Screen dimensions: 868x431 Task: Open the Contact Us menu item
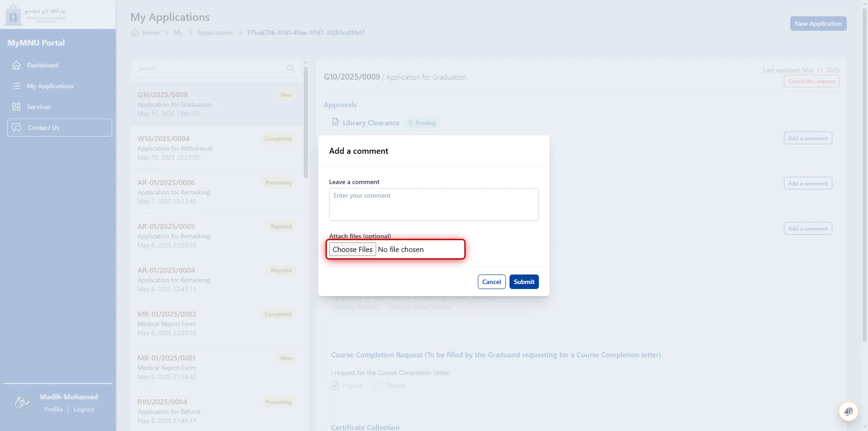(59, 128)
